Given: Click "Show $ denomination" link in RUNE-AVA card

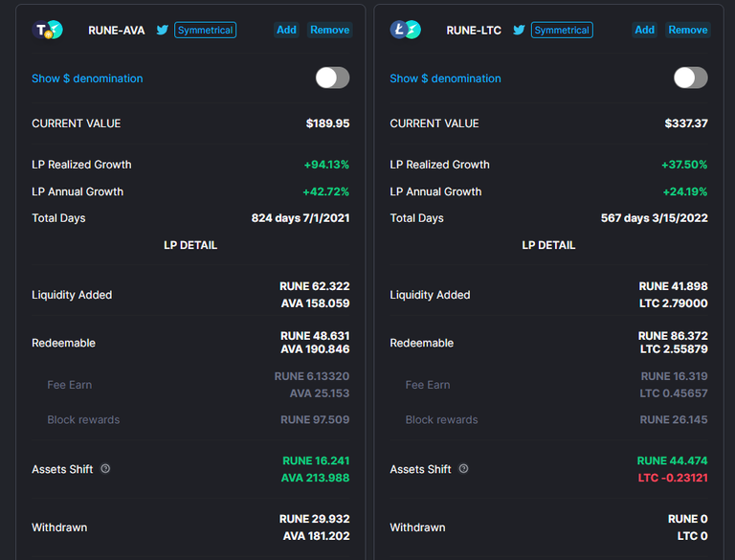Looking at the screenshot, I should (87, 78).
